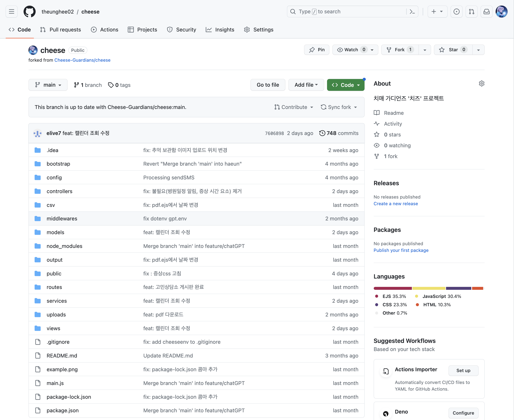Expand the main branch selector
This screenshot has height=420, width=514.
pos(48,85)
